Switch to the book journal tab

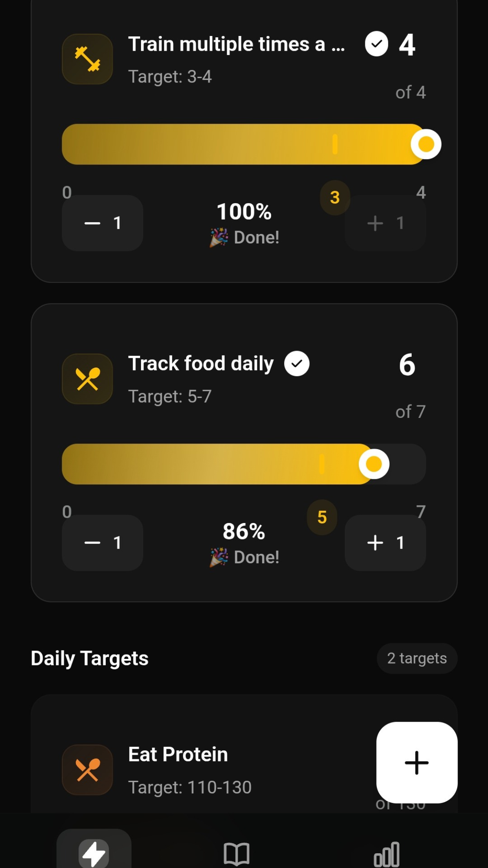tap(236, 854)
